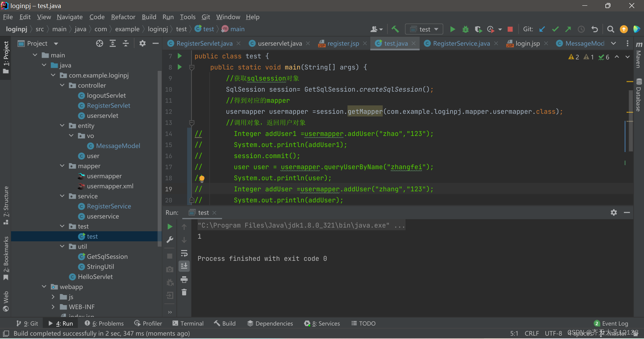Clear console with the trash icon
Viewport: 644px width, 339px height.
pos(184,292)
